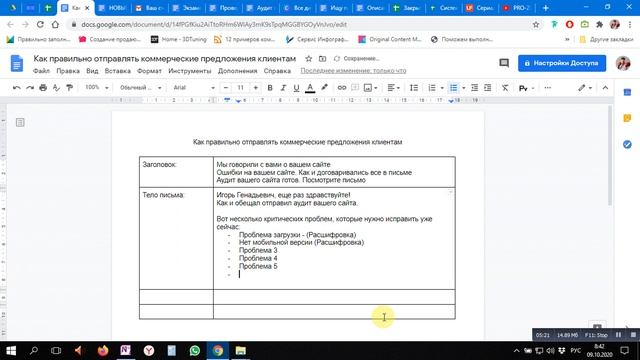Image resolution: width=640 pixels, height=360 pixels.
Task: Open the text color picker
Action: point(310,88)
